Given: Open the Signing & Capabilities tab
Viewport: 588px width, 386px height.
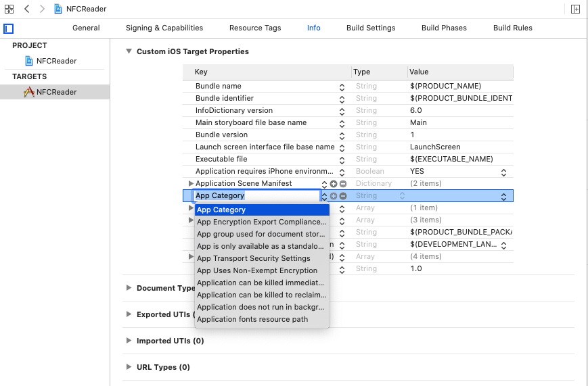Looking at the screenshot, I should [164, 28].
